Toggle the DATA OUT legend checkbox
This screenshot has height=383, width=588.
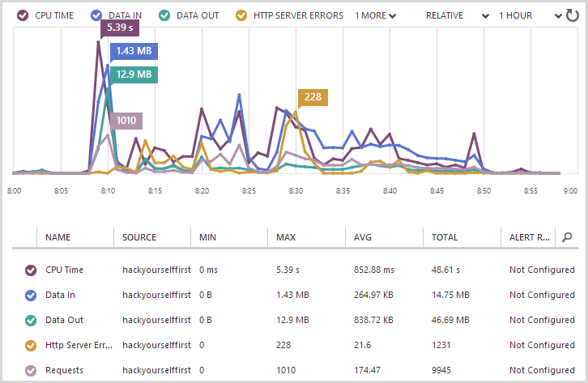pos(164,15)
